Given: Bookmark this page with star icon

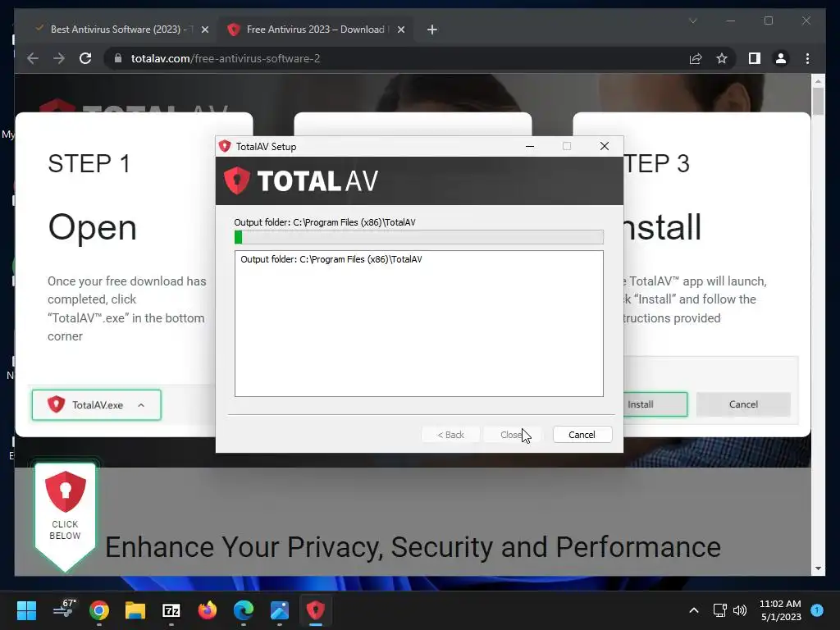Looking at the screenshot, I should (722, 58).
